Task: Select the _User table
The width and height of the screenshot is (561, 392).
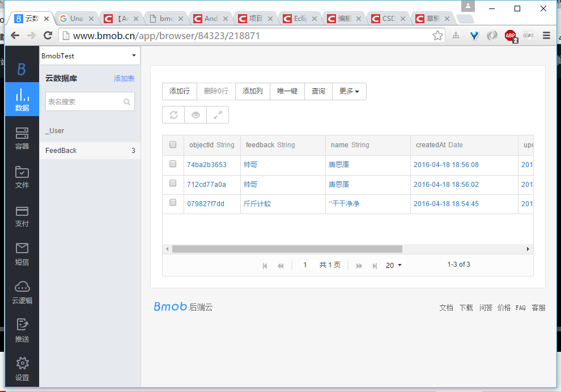Action: [90, 130]
